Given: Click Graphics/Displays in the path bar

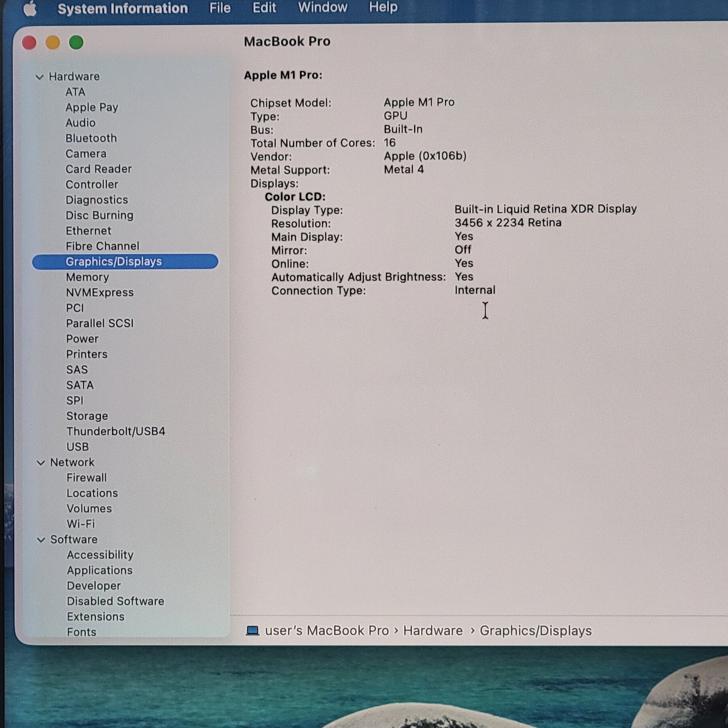Looking at the screenshot, I should pyautogui.click(x=536, y=631).
